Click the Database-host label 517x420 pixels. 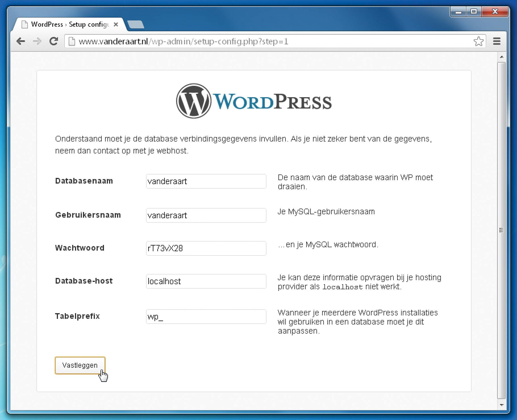[84, 281]
